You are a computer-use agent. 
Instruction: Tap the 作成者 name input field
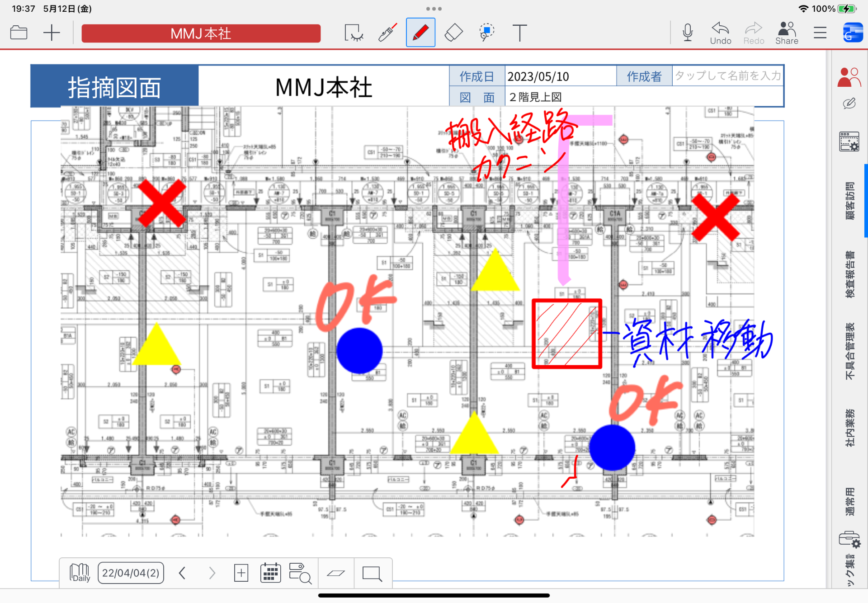click(727, 75)
